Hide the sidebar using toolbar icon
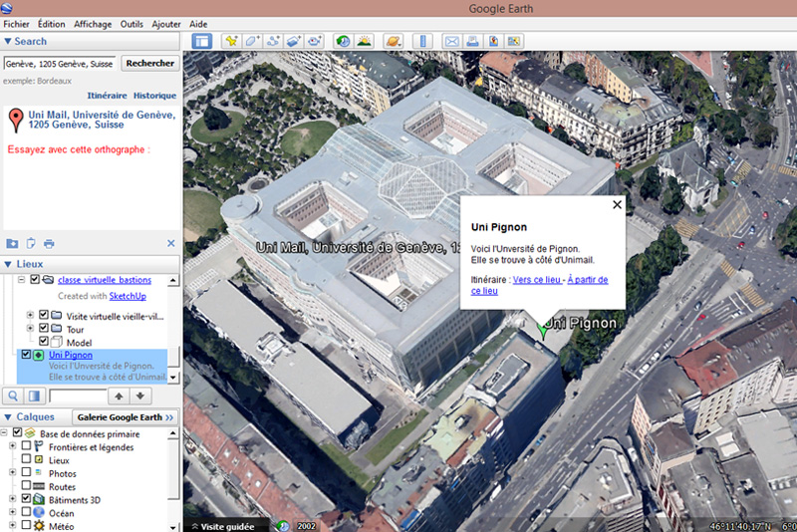 coord(202,41)
